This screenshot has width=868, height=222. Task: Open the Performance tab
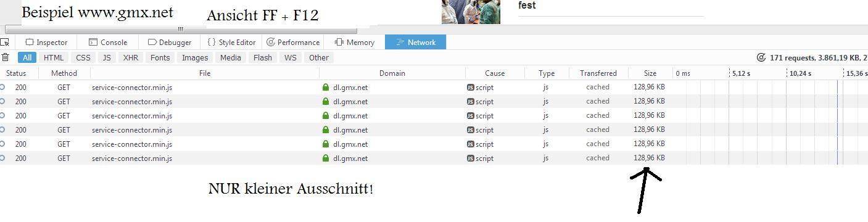click(293, 42)
